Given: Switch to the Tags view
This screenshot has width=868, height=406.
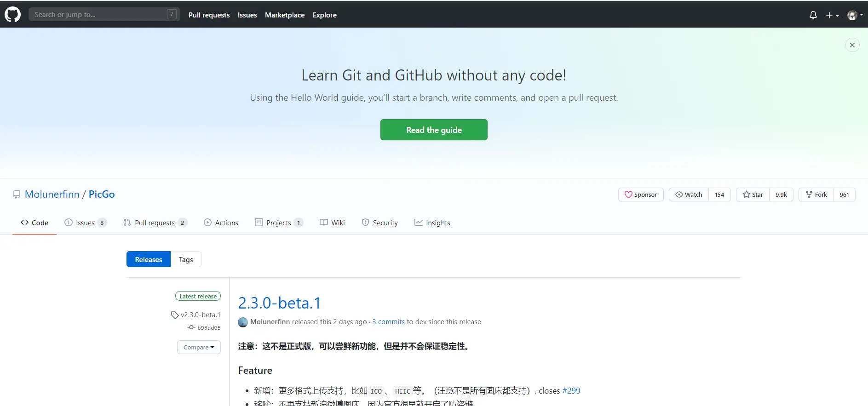Looking at the screenshot, I should coord(186,259).
